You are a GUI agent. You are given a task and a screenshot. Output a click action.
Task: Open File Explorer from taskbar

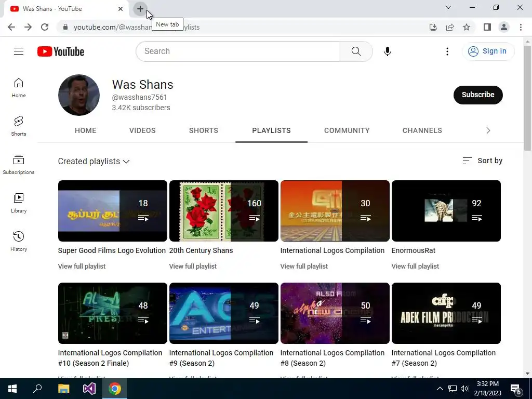pos(63,389)
